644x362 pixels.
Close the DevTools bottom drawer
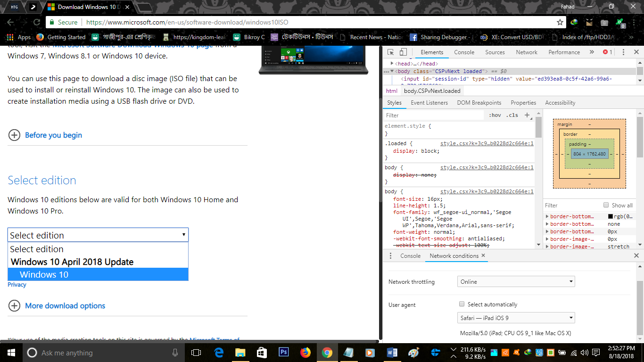636,256
